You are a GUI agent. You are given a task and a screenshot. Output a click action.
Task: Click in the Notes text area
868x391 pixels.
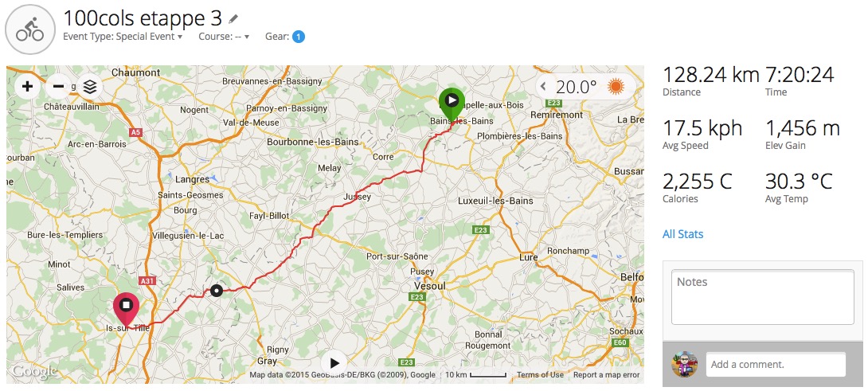coord(762,297)
